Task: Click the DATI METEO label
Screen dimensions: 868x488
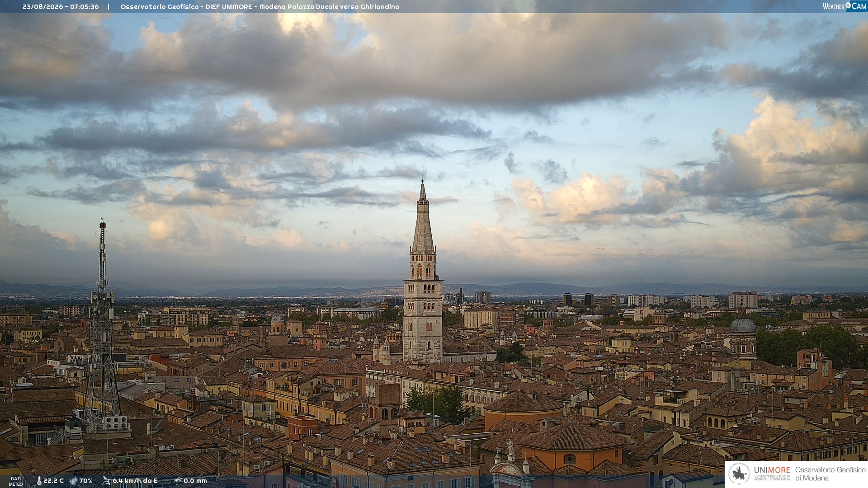Action: pos(16,481)
